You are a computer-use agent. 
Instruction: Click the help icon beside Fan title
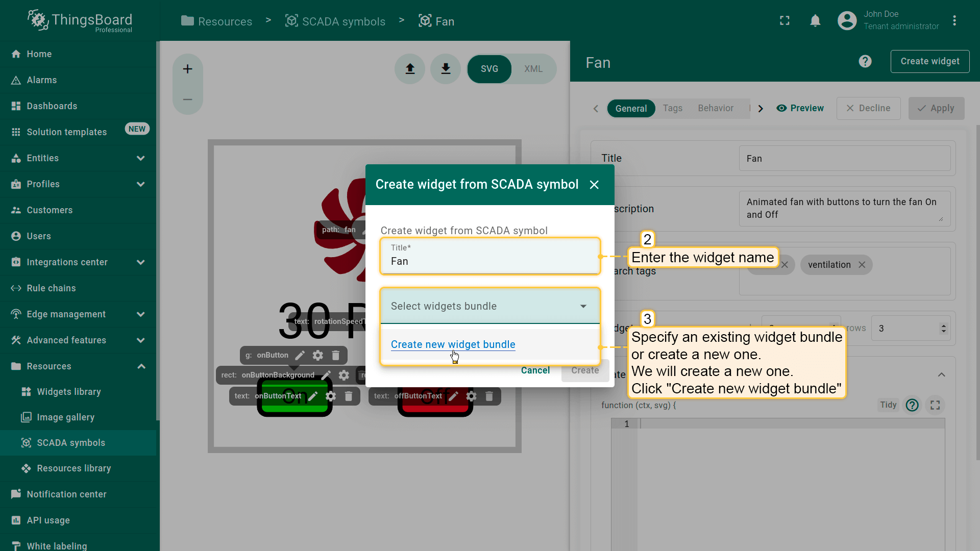click(865, 62)
